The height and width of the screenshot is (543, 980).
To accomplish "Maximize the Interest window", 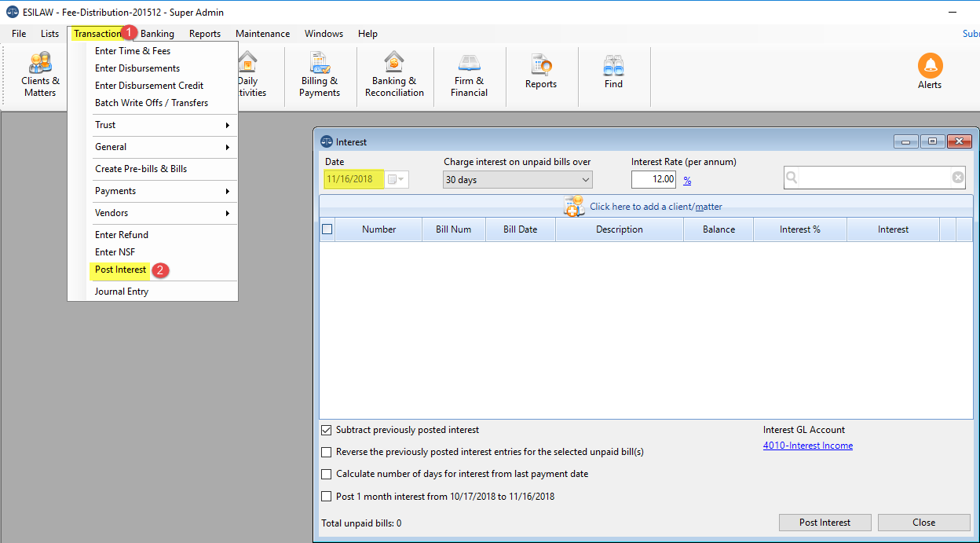I will tap(932, 141).
